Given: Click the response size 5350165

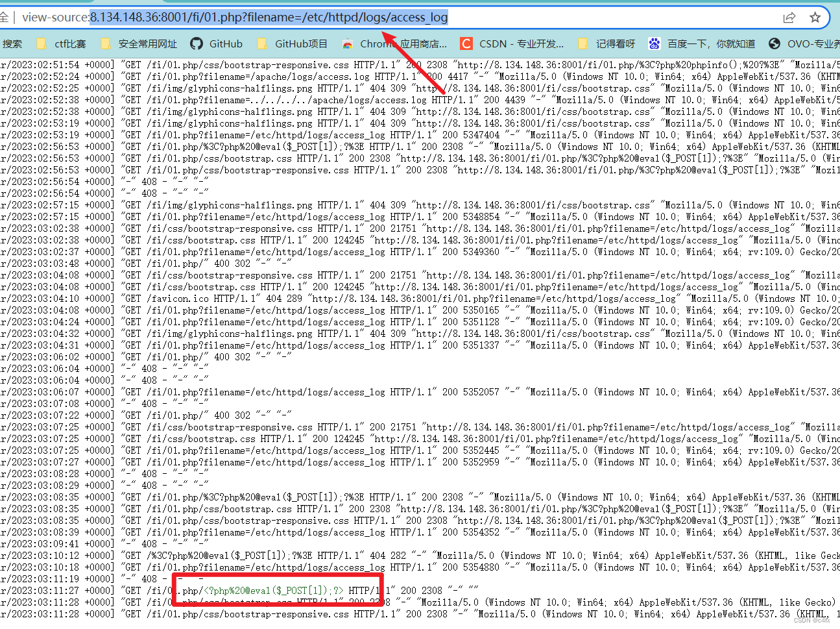Looking at the screenshot, I should pos(481,310).
